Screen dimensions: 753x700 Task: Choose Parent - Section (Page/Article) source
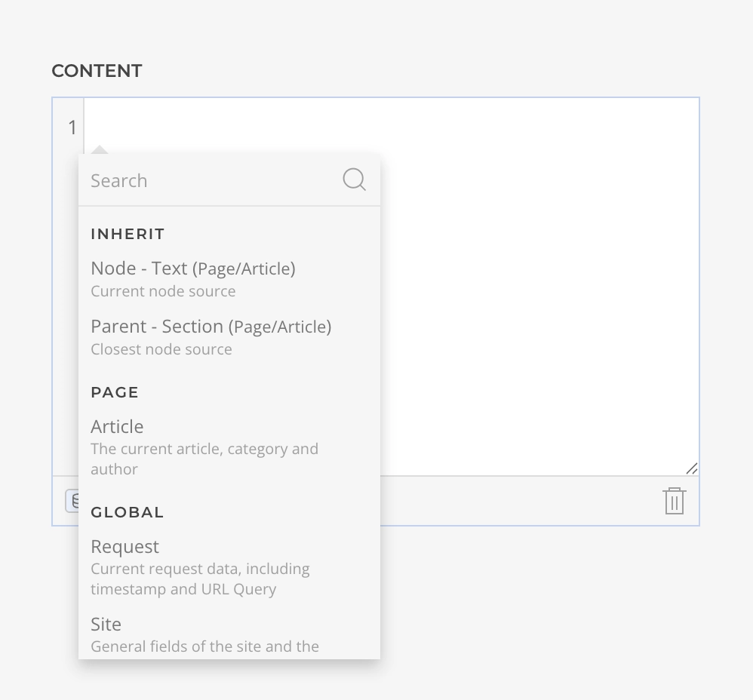211,327
